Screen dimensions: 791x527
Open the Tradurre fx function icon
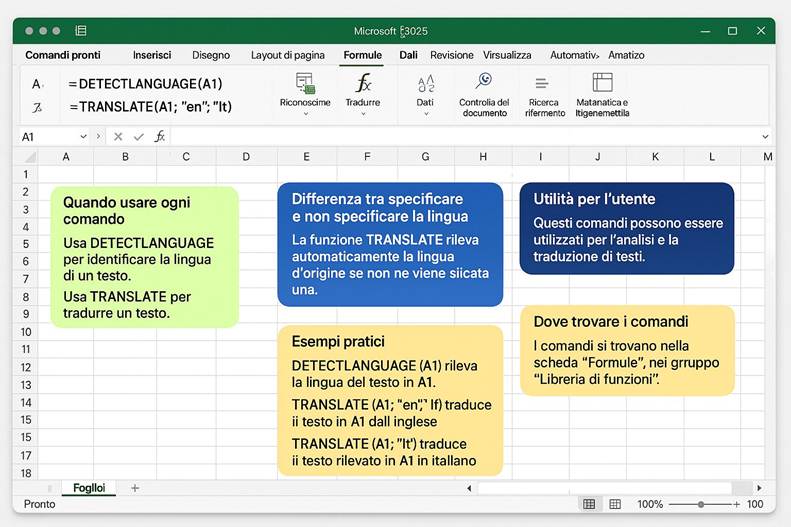tap(363, 83)
